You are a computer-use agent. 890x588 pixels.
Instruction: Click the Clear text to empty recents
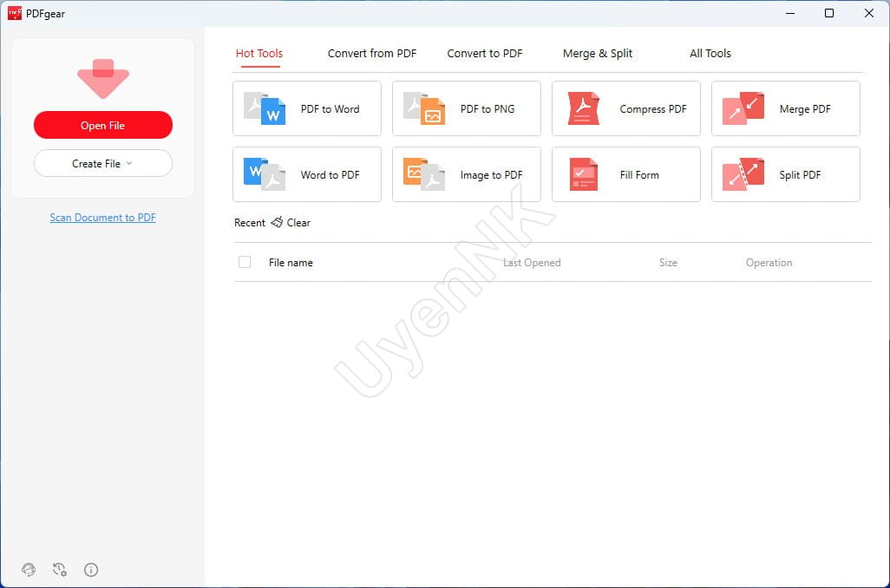[x=298, y=223]
